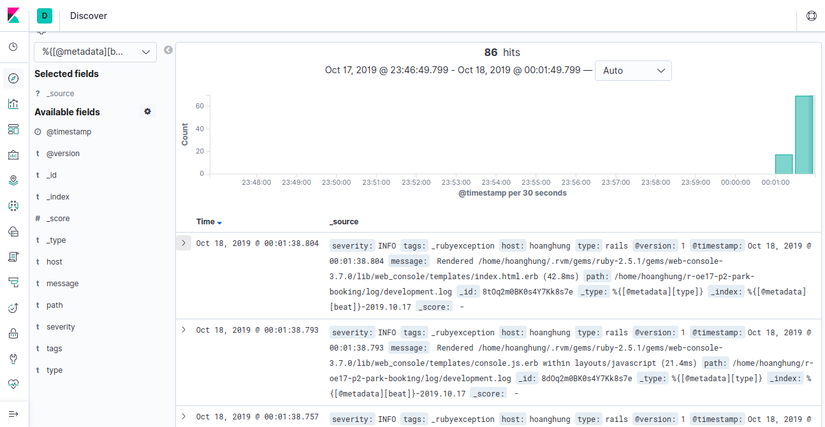Click the shorter histogram bar at 00:01:00
The height and width of the screenshot is (427, 825).
pyautogui.click(x=784, y=164)
